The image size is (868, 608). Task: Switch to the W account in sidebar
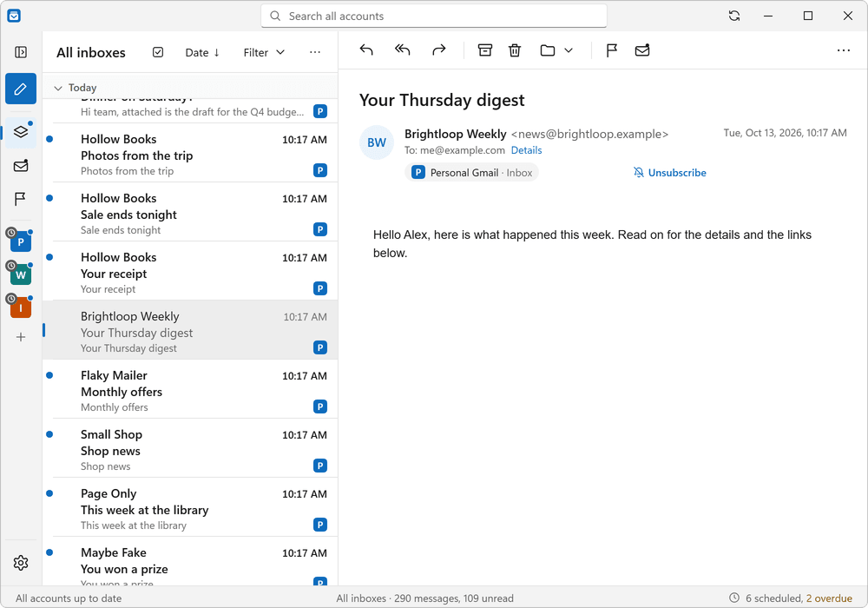click(21, 274)
